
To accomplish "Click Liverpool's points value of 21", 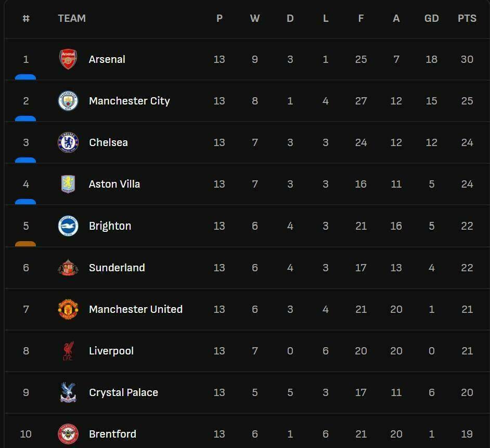I will pos(467,351).
